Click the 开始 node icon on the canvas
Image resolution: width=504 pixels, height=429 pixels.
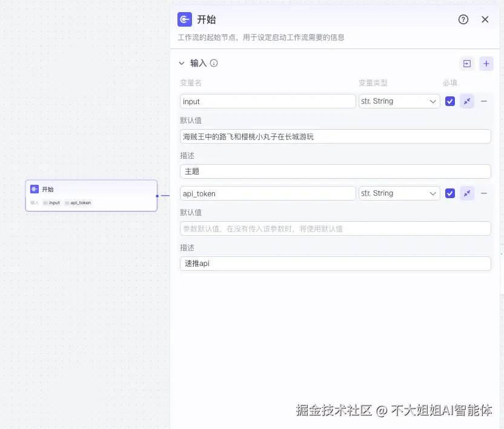tap(35, 188)
